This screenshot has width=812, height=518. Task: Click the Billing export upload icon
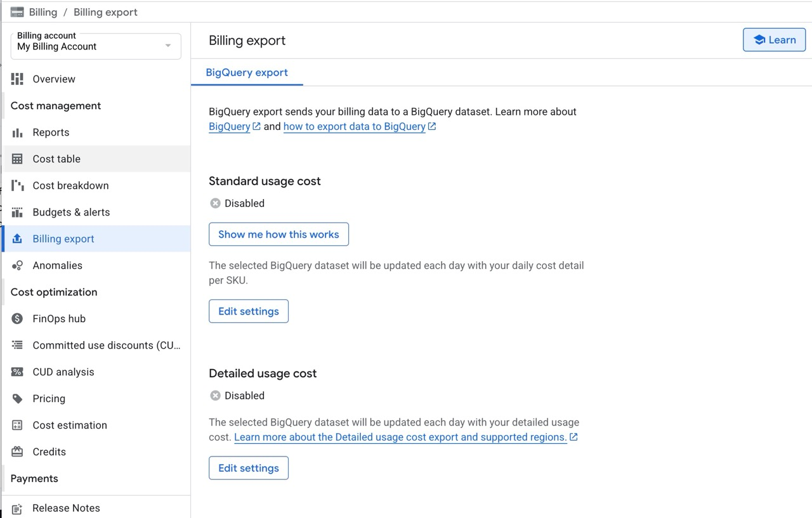pyautogui.click(x=17, y=238)
